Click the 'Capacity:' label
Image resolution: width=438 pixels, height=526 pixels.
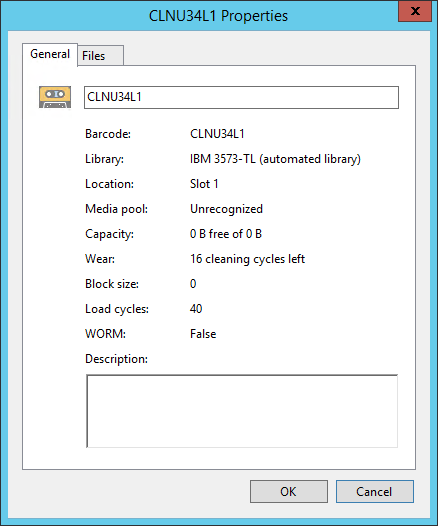click(109, 234)
